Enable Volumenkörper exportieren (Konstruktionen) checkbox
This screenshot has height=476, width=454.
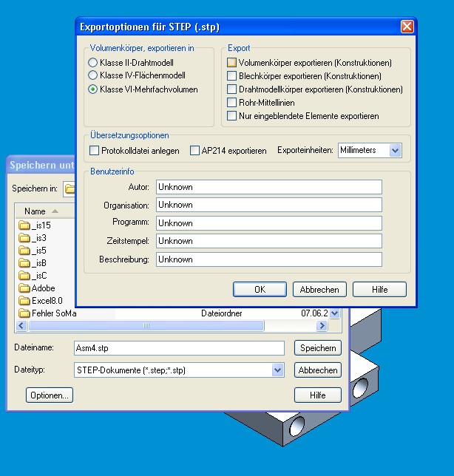tap(231, 63)
